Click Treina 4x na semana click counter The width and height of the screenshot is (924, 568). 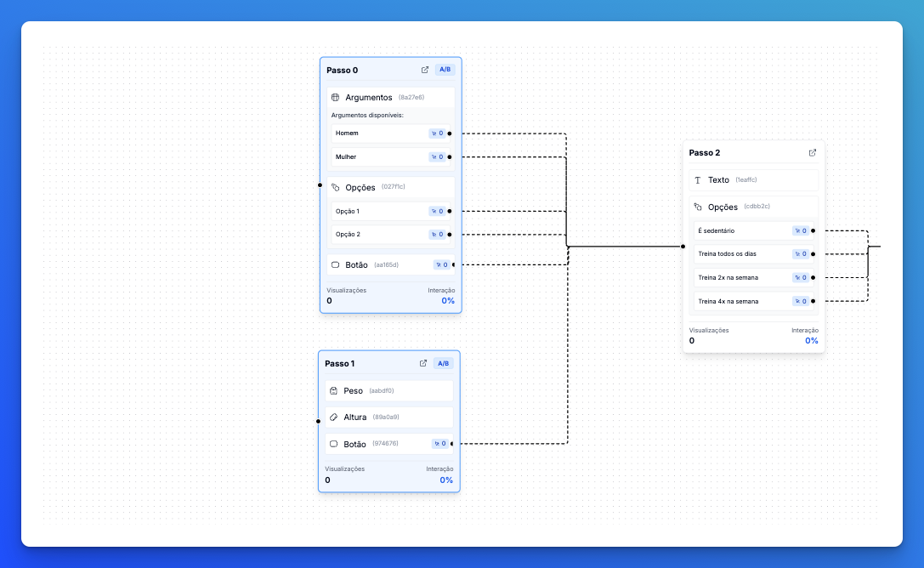point(800,301)
